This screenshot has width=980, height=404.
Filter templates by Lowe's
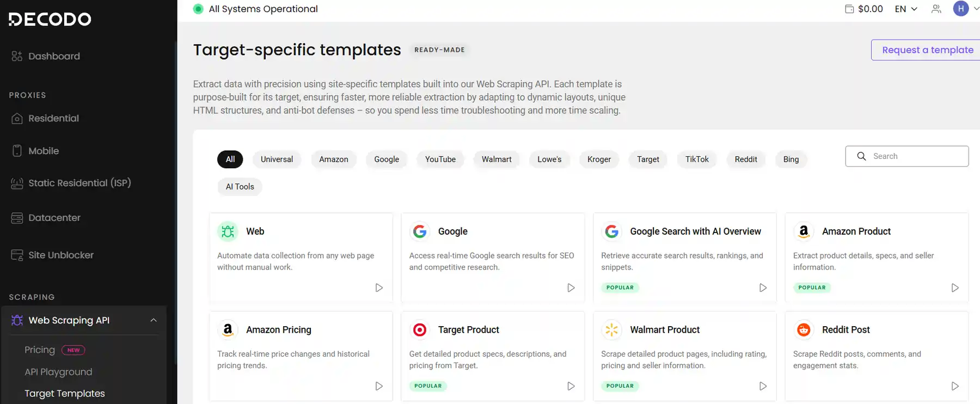click(549, 160)
